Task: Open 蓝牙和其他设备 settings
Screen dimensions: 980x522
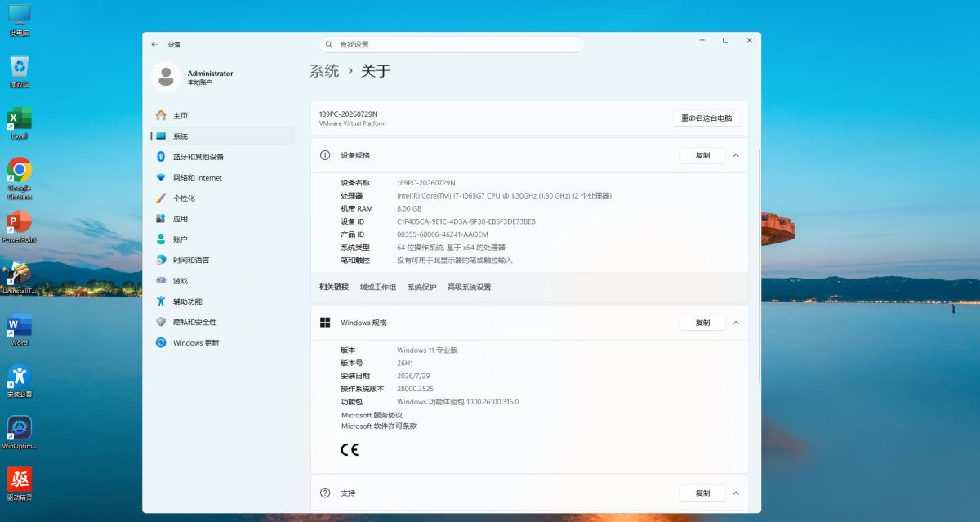Action: 223,157
